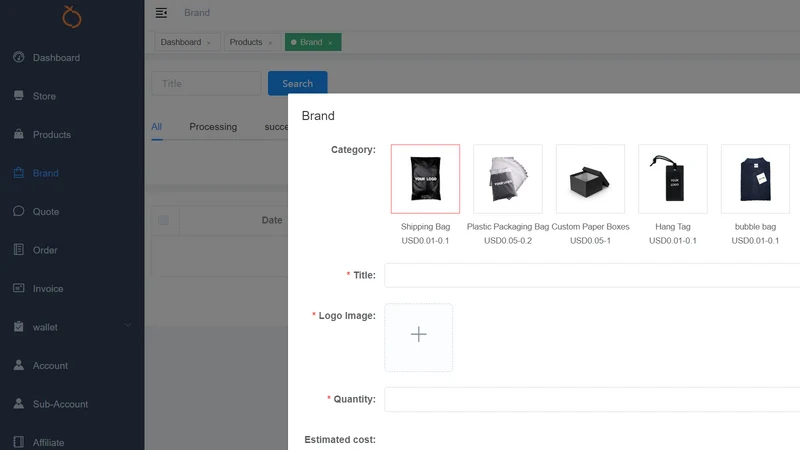The width and height of the screenshot is (800, 450).
Task: Click the Account person icon
Action: pyautogui.click(x=19, y=365)
